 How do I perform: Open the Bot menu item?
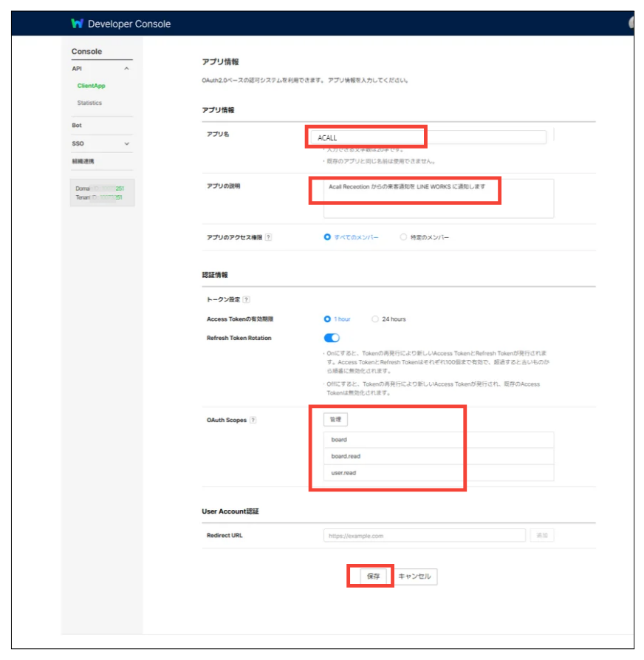(x=77, y=126)
